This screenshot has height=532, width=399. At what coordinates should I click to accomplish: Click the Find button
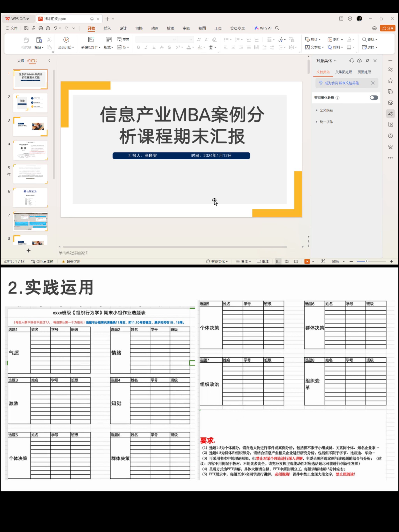pos(370,40)
